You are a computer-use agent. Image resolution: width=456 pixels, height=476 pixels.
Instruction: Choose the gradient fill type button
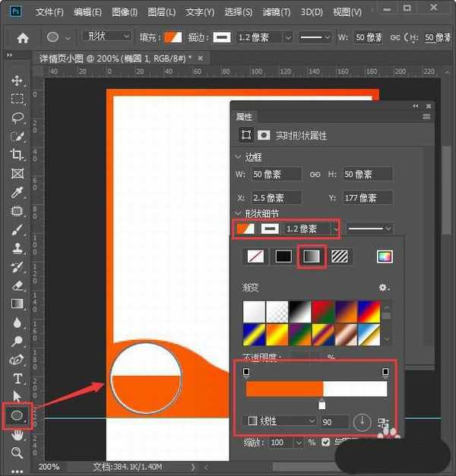[312, 257]
